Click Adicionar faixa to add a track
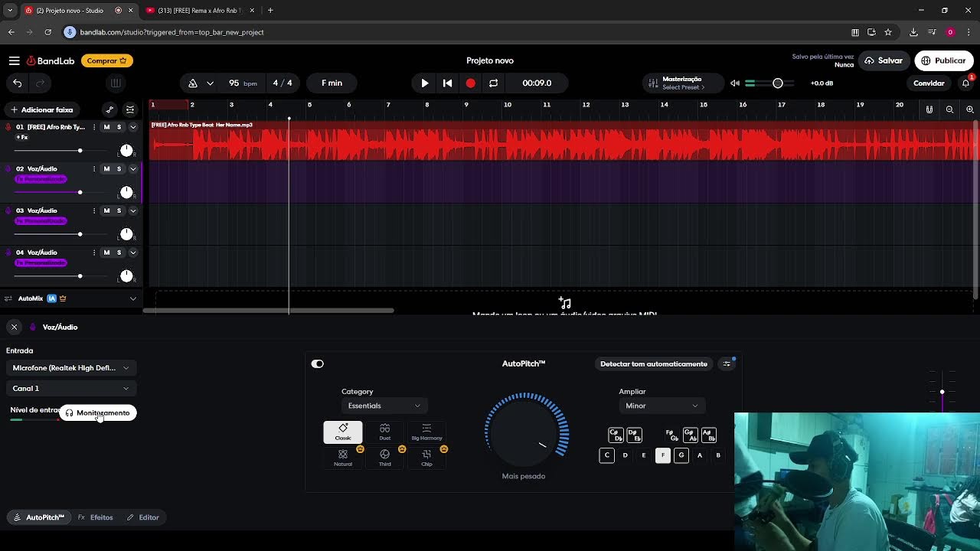This screenshot has width=980, height=551. 42,109
